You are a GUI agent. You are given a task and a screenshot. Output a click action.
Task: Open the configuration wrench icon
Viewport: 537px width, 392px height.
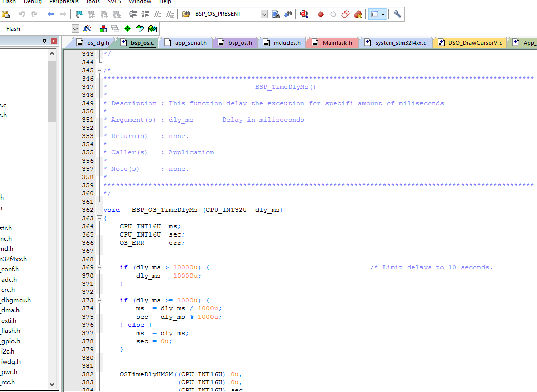point(397,14)
